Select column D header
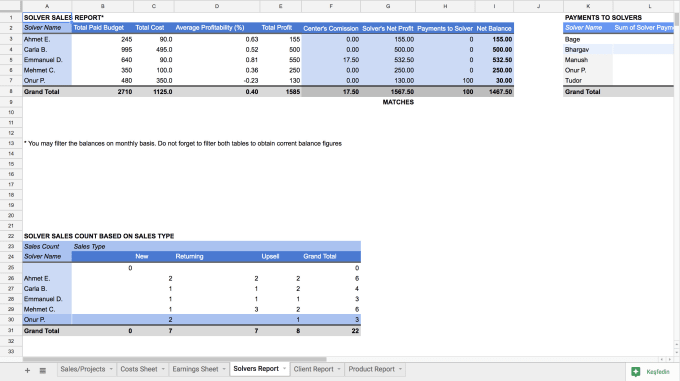This screenshot has width=680, height=381. click(x=217, y=6)
